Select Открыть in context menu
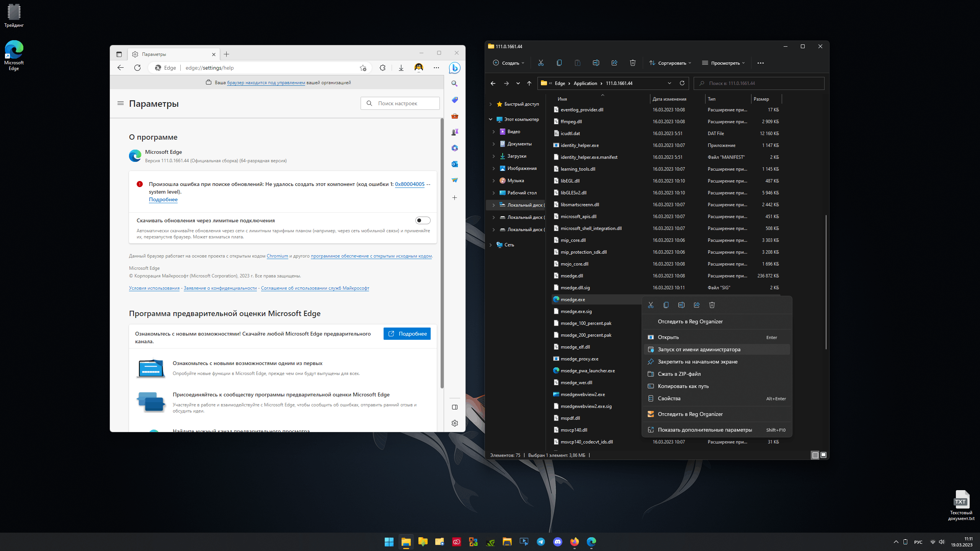Image resolution: width=980 pixels, height=551 pixels. tap(717, 337)
